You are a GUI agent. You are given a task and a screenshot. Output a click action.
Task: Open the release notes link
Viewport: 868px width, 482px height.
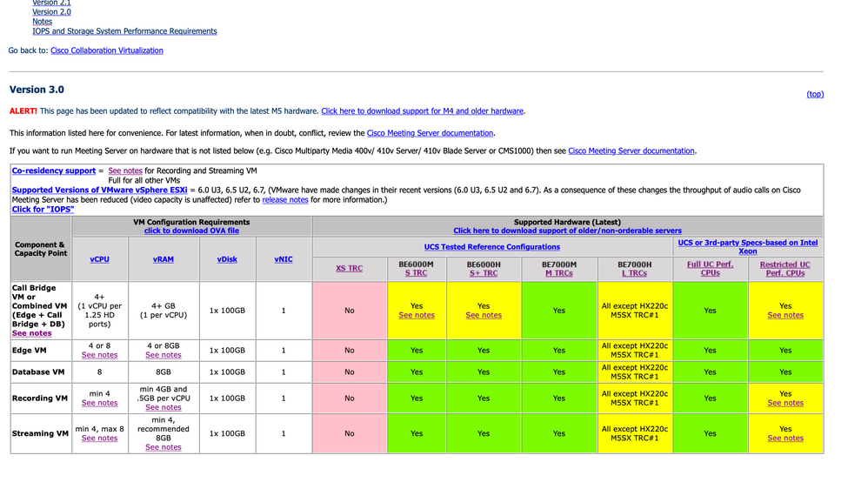point(285,199)
